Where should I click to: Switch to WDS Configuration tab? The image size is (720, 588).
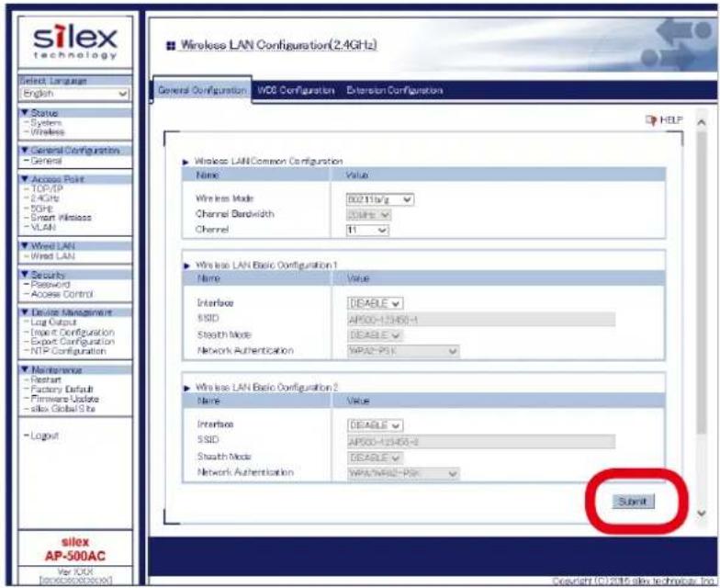(296, 90)
